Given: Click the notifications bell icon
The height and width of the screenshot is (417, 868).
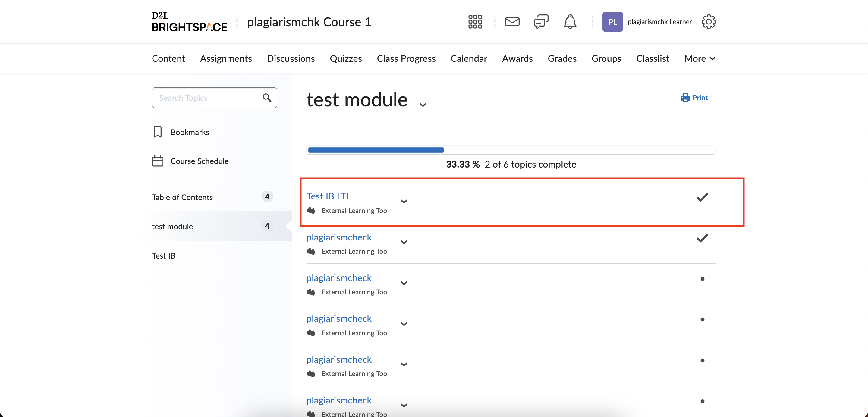Looking at the screenshot, I should click(570, 22).
